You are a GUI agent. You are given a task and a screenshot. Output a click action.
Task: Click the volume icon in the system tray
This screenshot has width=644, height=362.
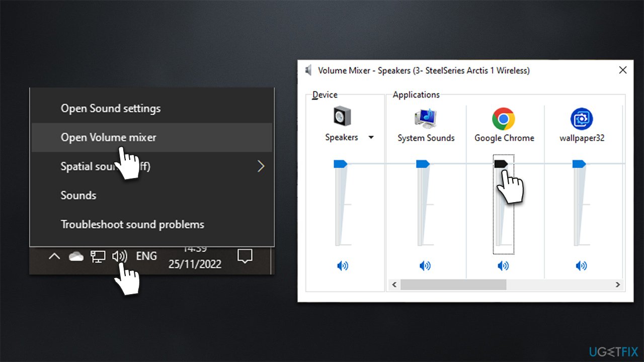pos(120,256)
